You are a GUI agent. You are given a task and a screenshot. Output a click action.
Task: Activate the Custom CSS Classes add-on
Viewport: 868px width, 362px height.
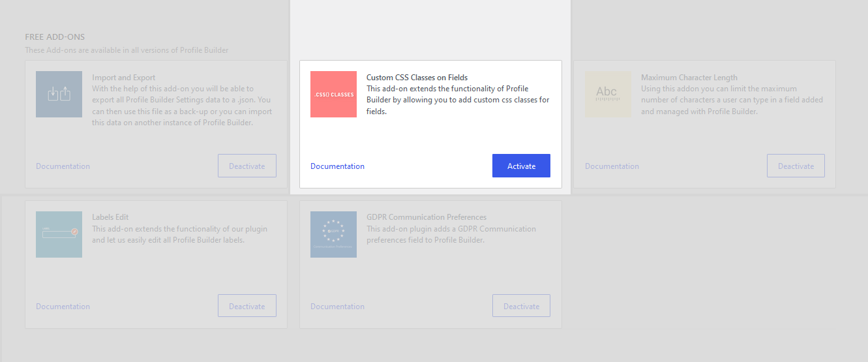click(521, 166)
